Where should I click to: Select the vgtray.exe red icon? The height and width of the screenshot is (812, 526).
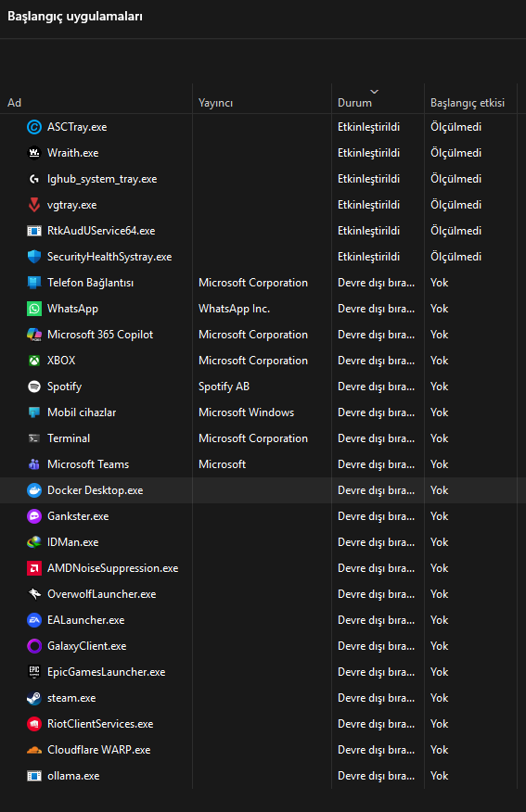(x=34, y=205)
